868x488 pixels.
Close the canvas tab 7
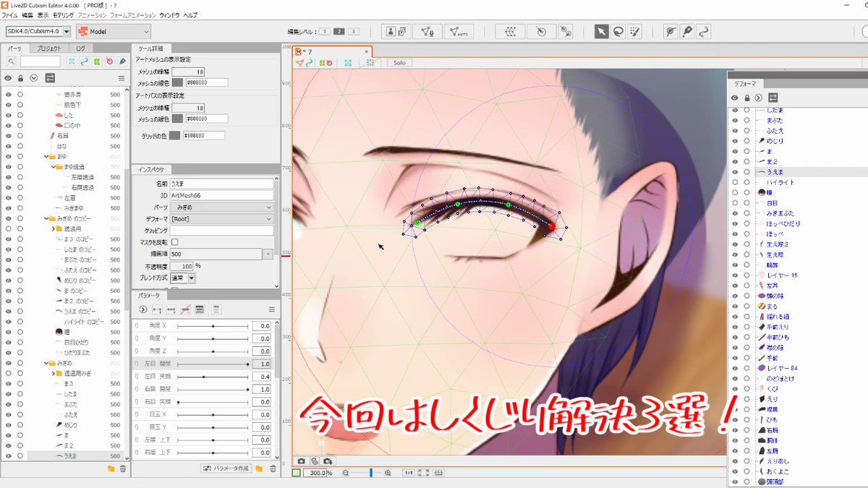point(367,52)
